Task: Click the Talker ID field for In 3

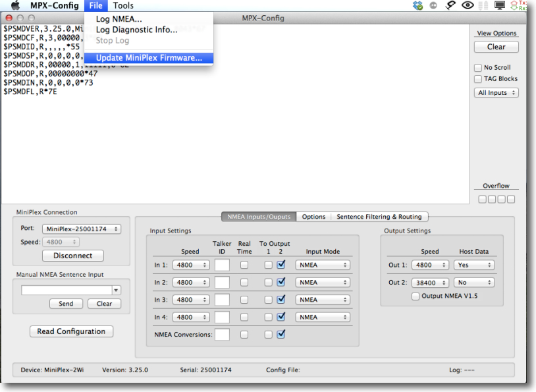Action: 222,300
